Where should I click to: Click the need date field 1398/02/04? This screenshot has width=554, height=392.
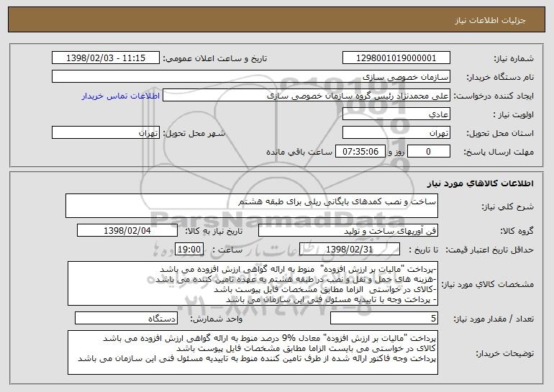click(x=127, y=230)
